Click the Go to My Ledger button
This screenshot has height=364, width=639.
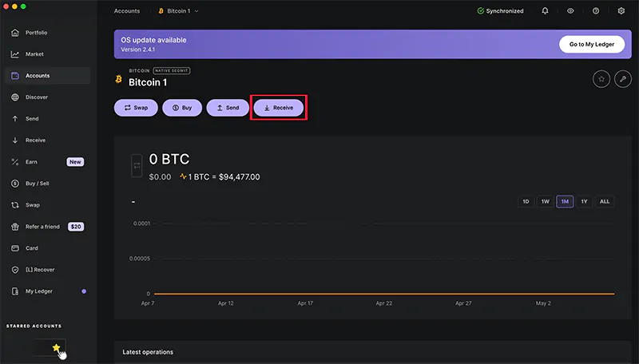(x=591, y=45)
